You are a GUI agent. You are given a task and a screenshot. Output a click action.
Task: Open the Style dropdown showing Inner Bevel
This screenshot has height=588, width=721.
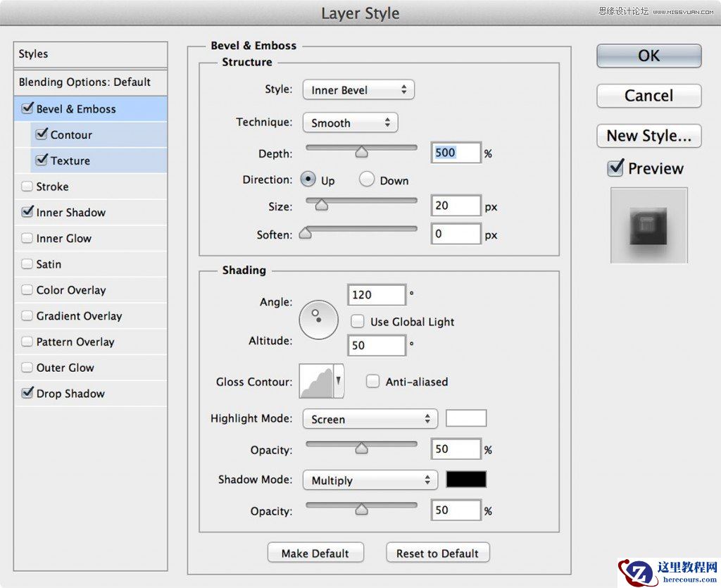click(358, 89)
